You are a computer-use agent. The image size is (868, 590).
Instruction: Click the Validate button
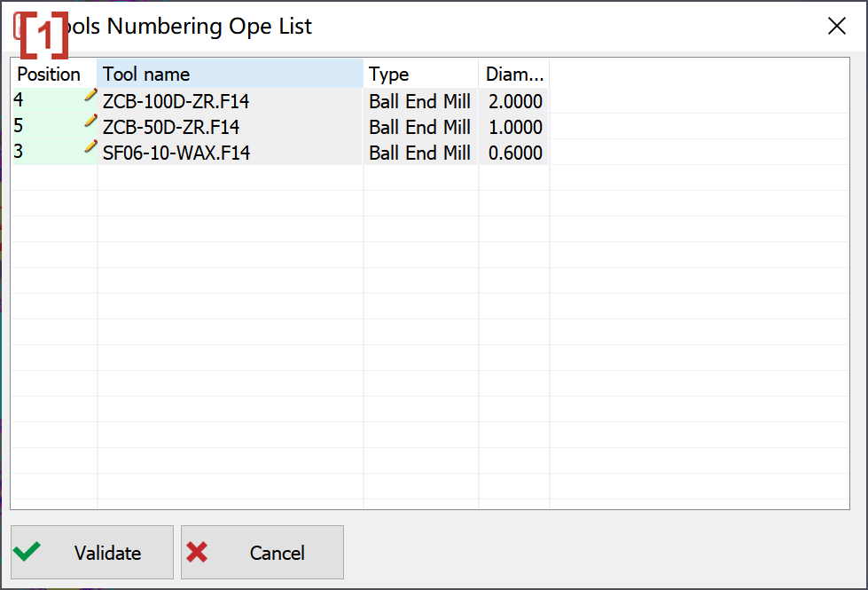pos(92,553)
